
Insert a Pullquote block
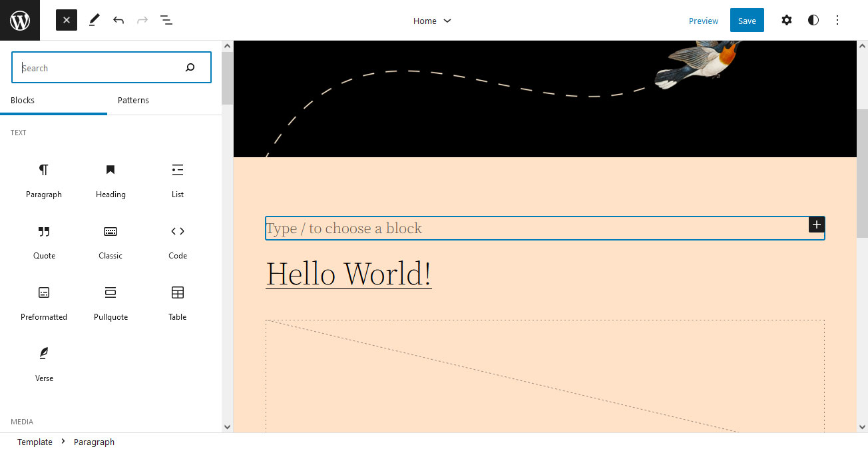point(110,302)
